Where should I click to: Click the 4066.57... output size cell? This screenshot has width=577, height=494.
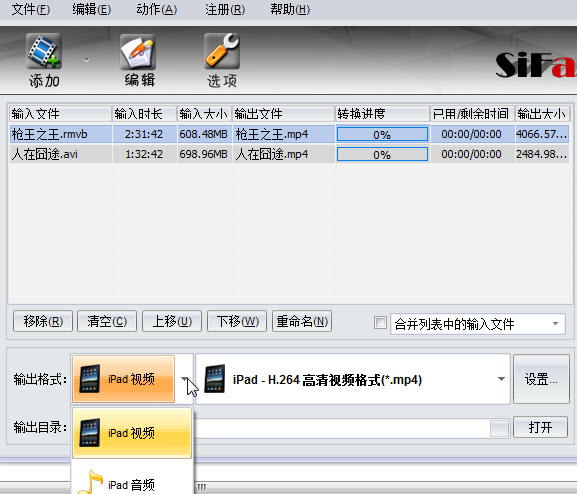click(542, 134)
